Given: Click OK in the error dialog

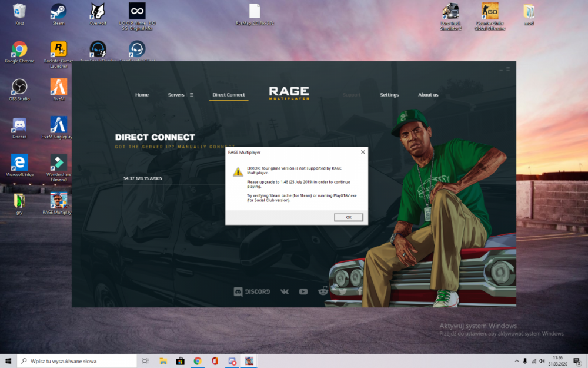Looking at the screenshot, I should point(348,217).
